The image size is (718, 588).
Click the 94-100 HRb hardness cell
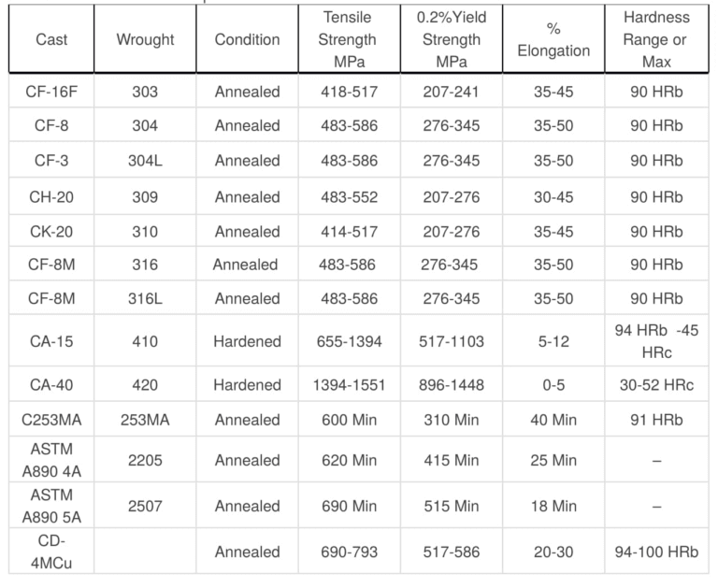point(656,552)
